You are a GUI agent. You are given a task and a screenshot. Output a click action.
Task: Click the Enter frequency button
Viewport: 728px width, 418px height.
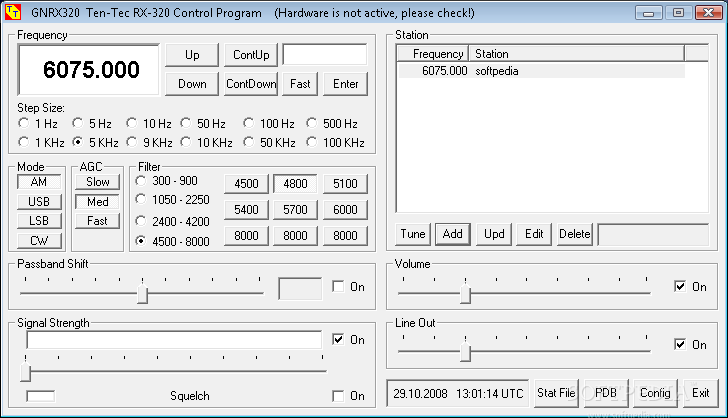pyautogui.click(x=345, y=84)
